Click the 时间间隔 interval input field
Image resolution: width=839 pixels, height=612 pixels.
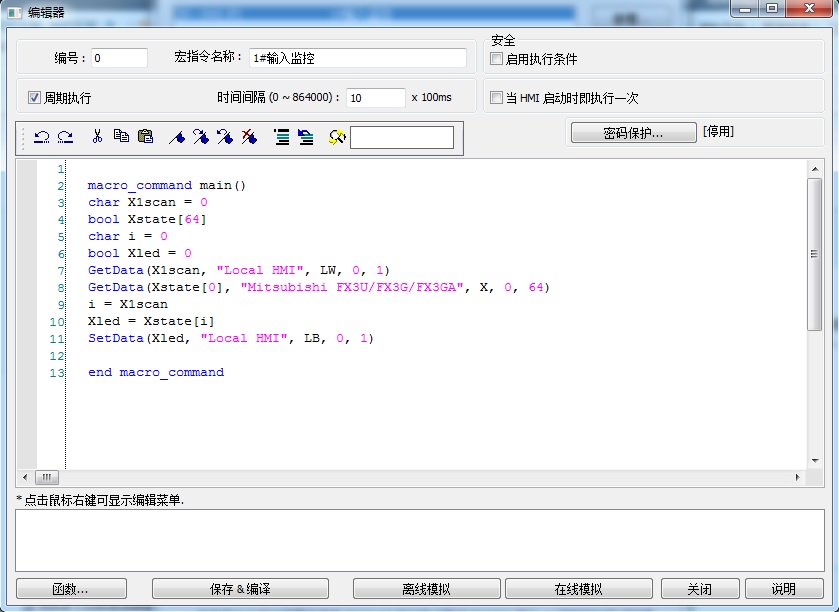(375, 98)
